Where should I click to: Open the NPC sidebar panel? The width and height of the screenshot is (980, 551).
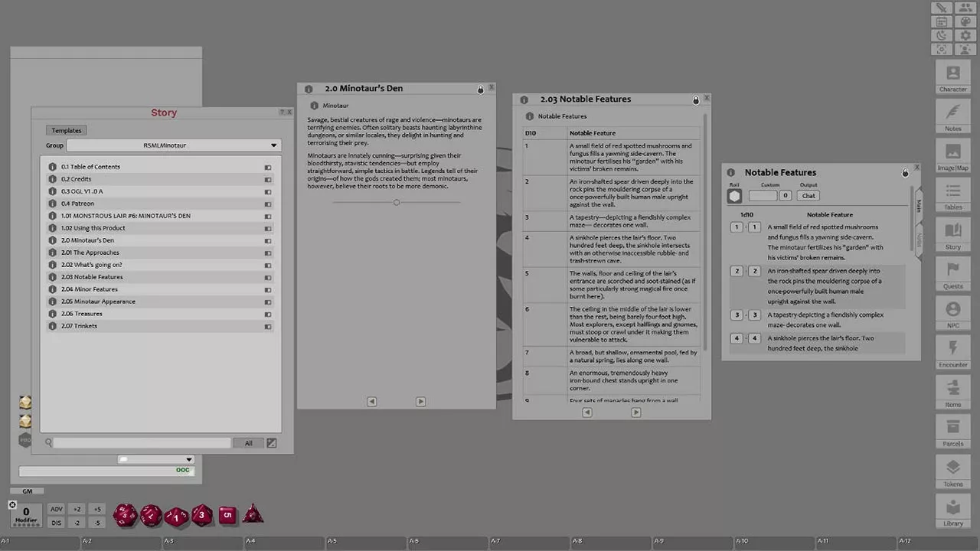pos(952,313)
